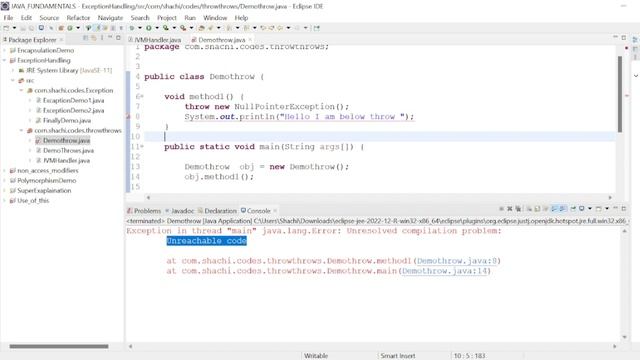Maximize the Package Explorer view
The height and width of the screenshot is (360, 640).
(x=118, y=38)
